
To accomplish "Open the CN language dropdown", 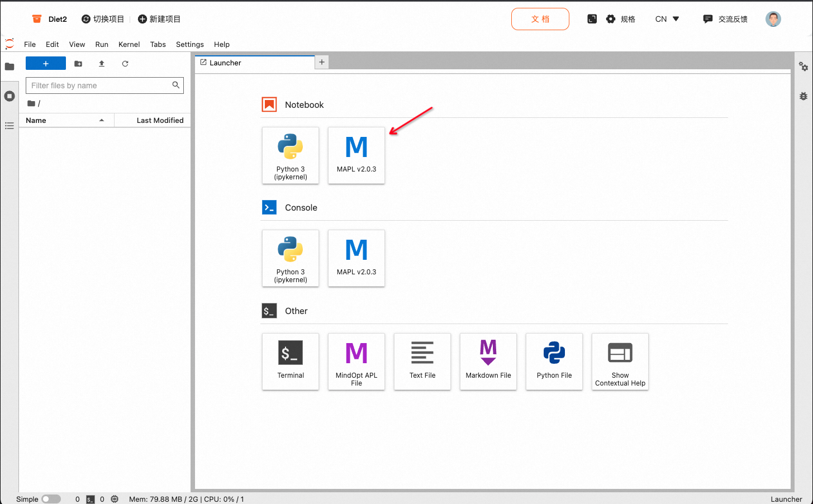I will pyautogui.click(x=667, y=19).
